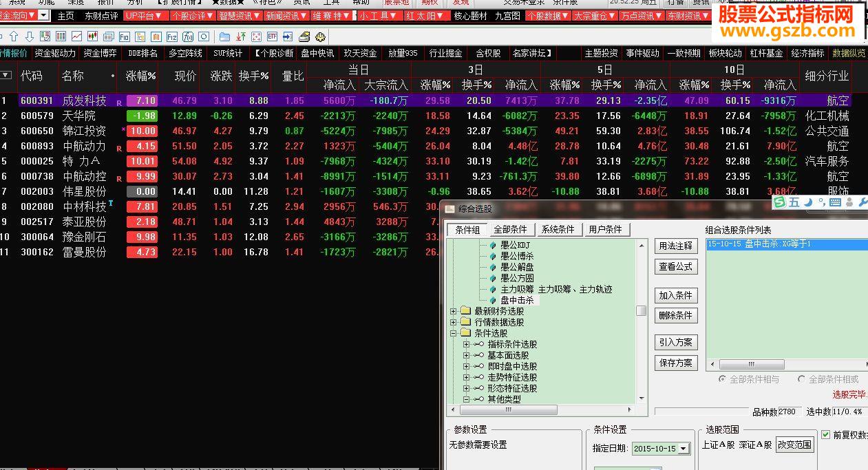Select the 墨公KDJ formula tree item
The image size is (868, 470).
pyautogui.click(x=515, y=246)
